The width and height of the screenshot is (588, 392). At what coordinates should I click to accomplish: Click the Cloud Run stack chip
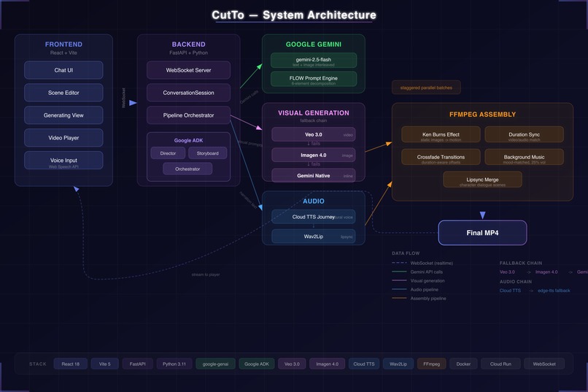500,364
